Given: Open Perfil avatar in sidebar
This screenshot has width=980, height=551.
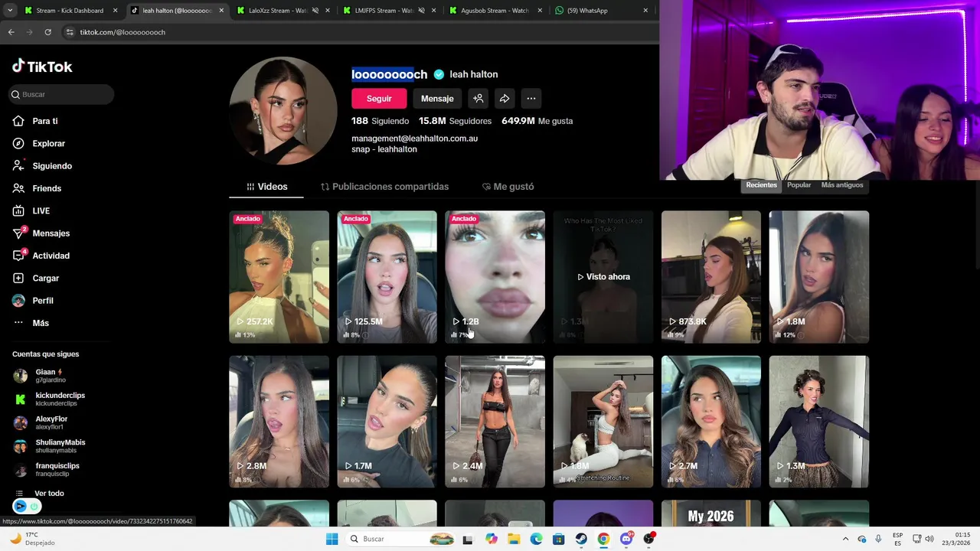Looking at the screenshot, I should [18, 301].
